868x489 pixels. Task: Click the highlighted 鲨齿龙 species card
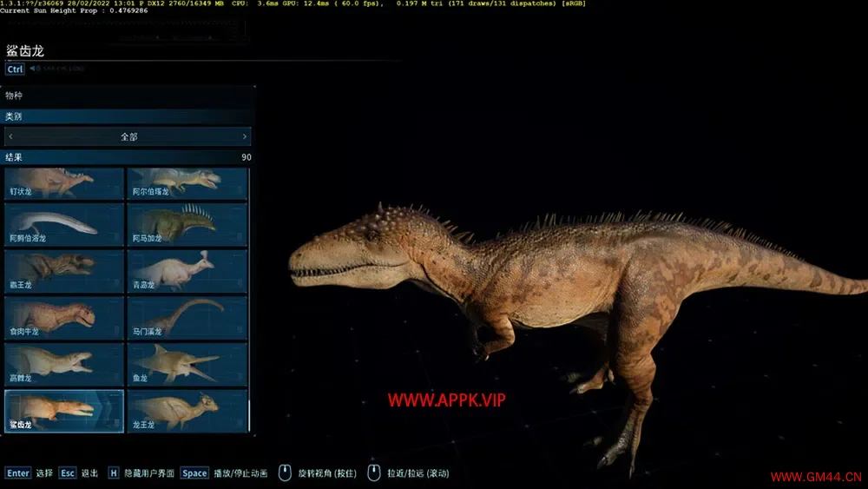click(64, 411)
